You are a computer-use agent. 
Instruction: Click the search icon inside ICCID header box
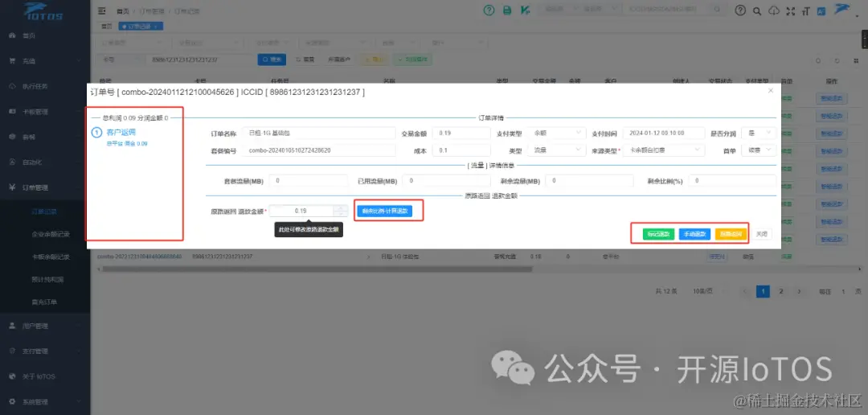pyautogui.click(x=717, y=10)
